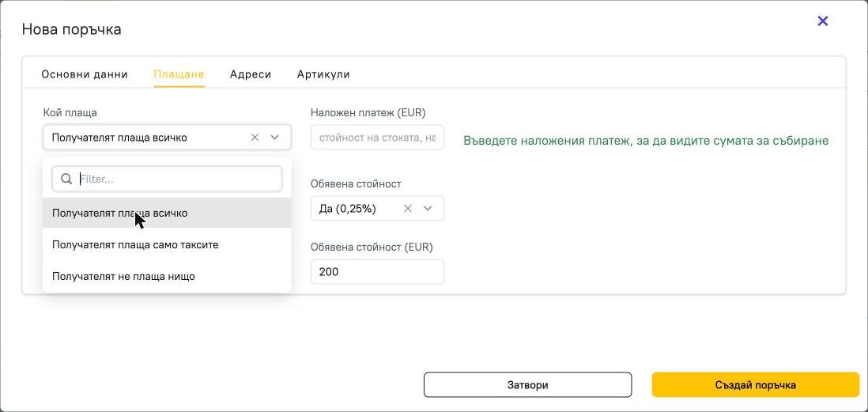The height and width of the screenshot is (412, 868).
Task: Switch to Основни данни tab
Action: pos(85,74)
